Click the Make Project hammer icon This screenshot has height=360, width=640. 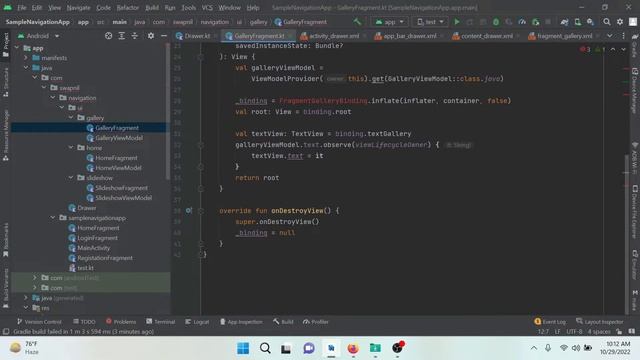coord(357,22)
